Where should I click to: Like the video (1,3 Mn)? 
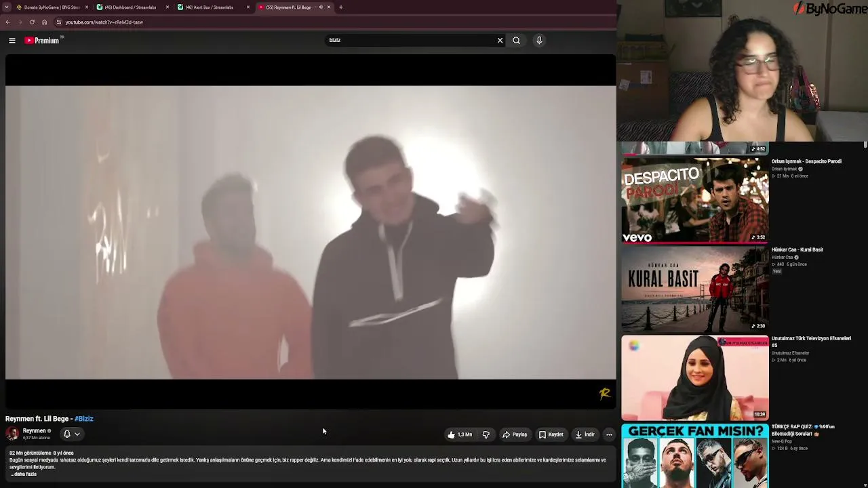[x=460, y=435]
